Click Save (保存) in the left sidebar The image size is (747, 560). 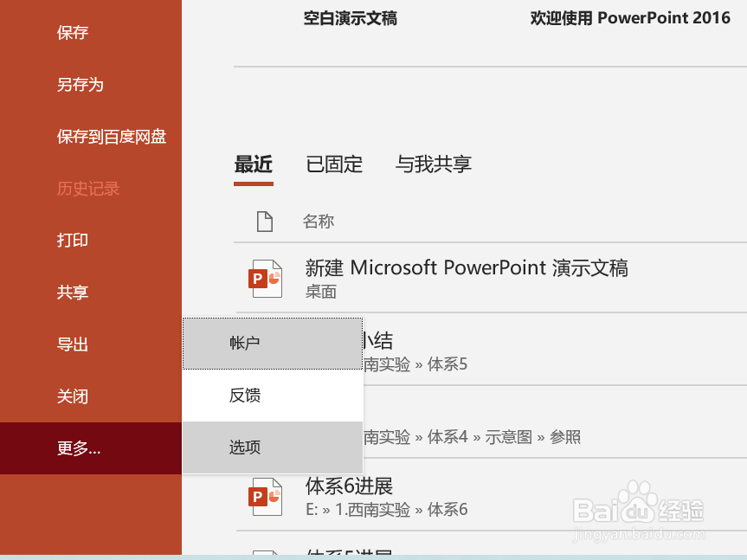(73, 32)
